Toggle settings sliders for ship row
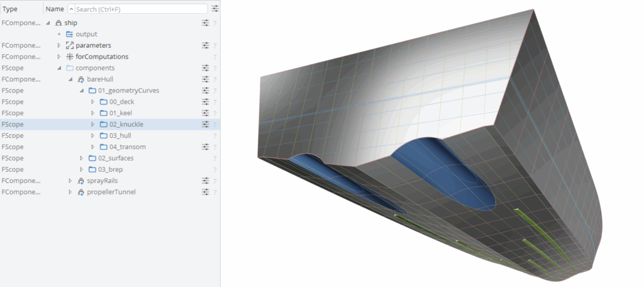The height and width of the screenshot is (287, 644). pyautogui.click(x=205, y=23)
